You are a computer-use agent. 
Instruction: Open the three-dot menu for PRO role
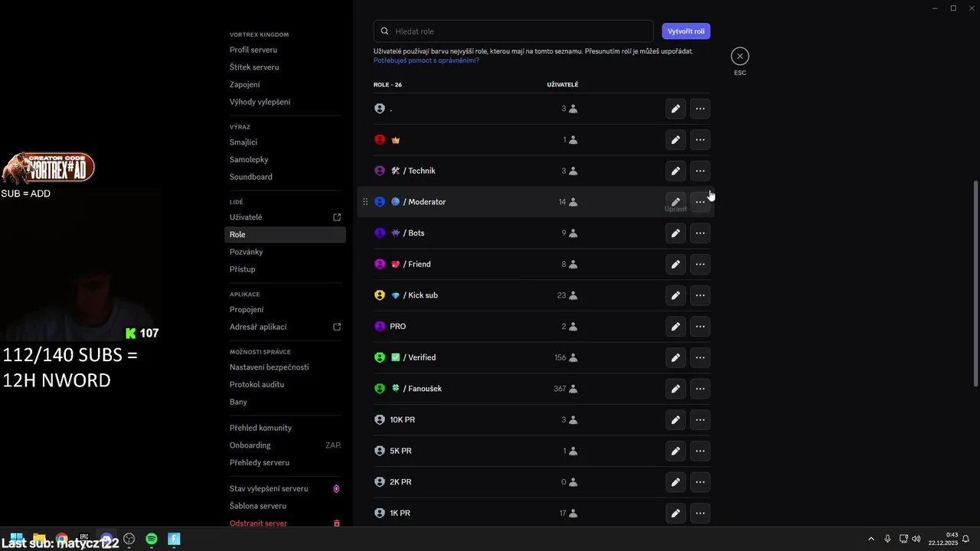700,326
